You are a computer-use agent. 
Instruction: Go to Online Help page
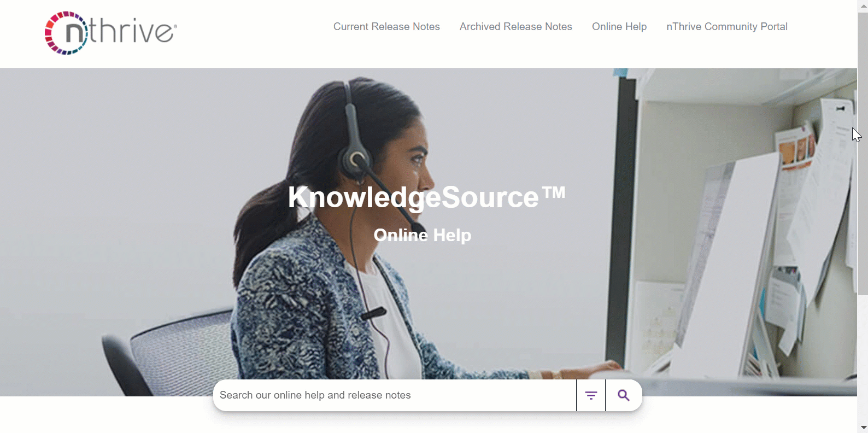coord(619,27)
